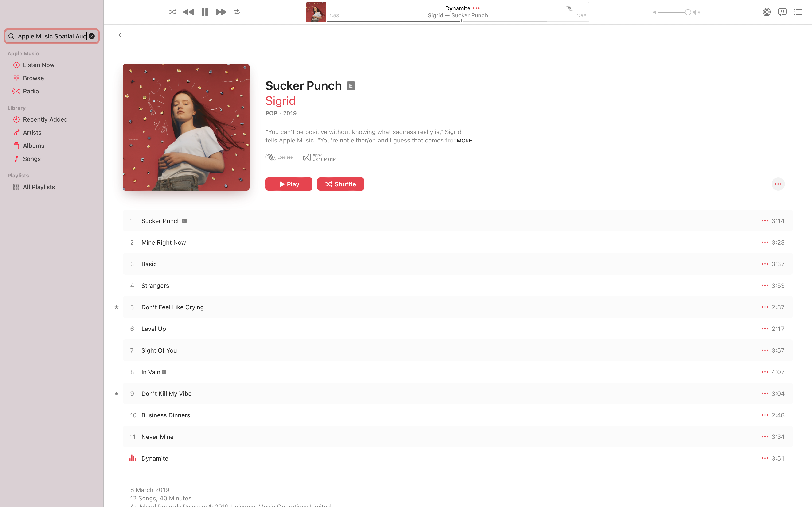
Task: Open the Sigrid artist link
Action: click(x=281, y=101)
